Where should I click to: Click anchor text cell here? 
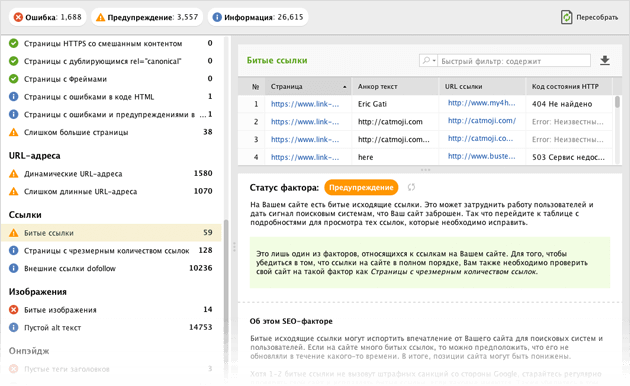(365, 157)
